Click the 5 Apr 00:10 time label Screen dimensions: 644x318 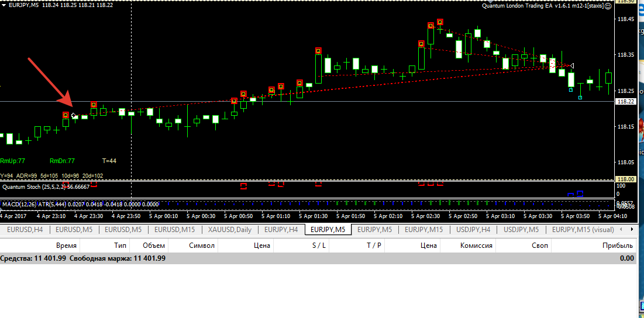coord(163,216)
